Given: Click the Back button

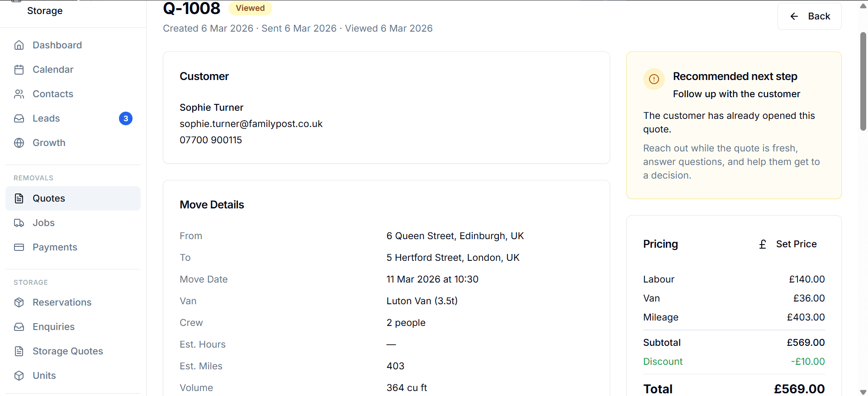Looking at the screenshot, I should point(809,16).
